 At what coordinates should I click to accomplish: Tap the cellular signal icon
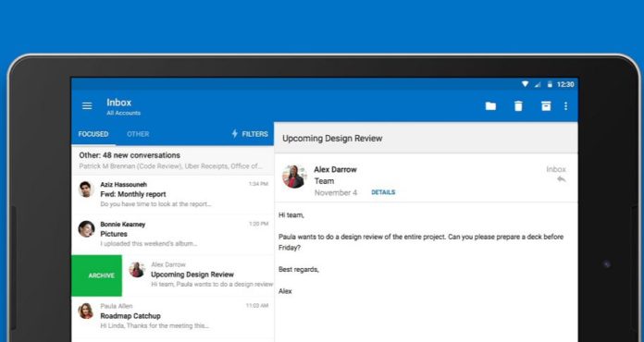click(x=538, y=84)
